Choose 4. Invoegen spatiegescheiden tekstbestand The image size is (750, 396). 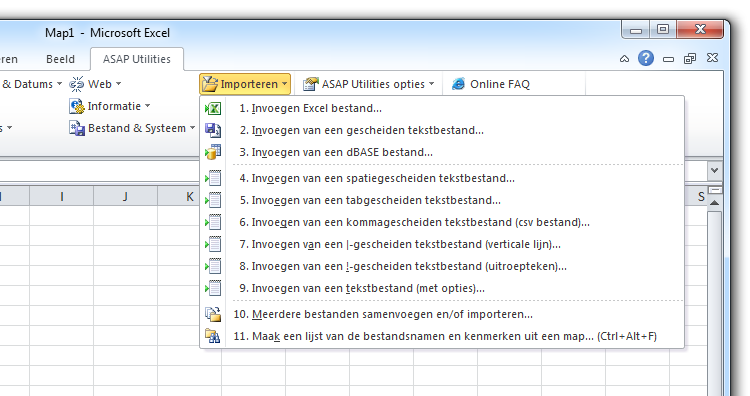(442, 178)
